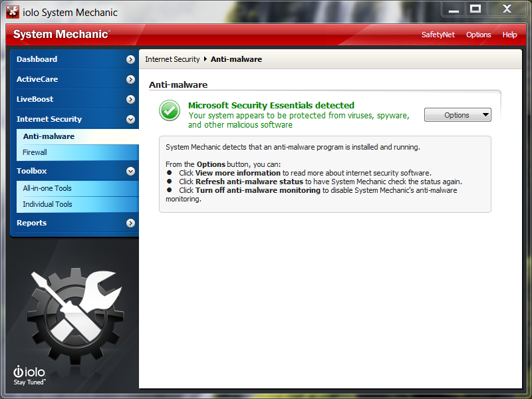Expand the ActiveCare section arrow

[130, 79]
